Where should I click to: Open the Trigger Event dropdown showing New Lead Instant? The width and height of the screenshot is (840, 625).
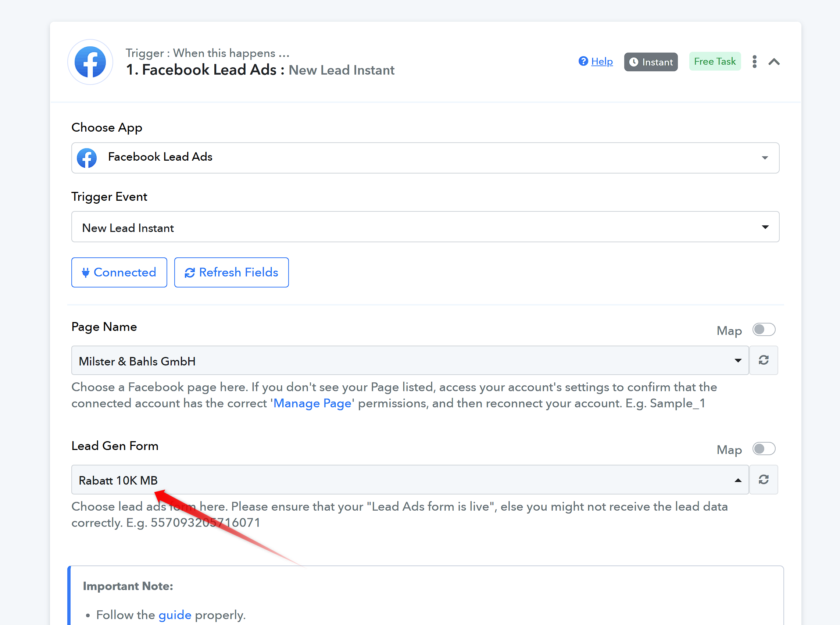click(425, 227)
